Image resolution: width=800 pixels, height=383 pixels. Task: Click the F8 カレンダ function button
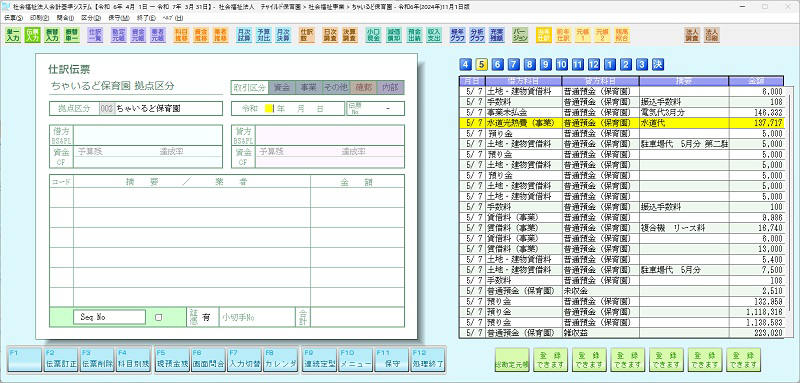[x=281, y=360]
